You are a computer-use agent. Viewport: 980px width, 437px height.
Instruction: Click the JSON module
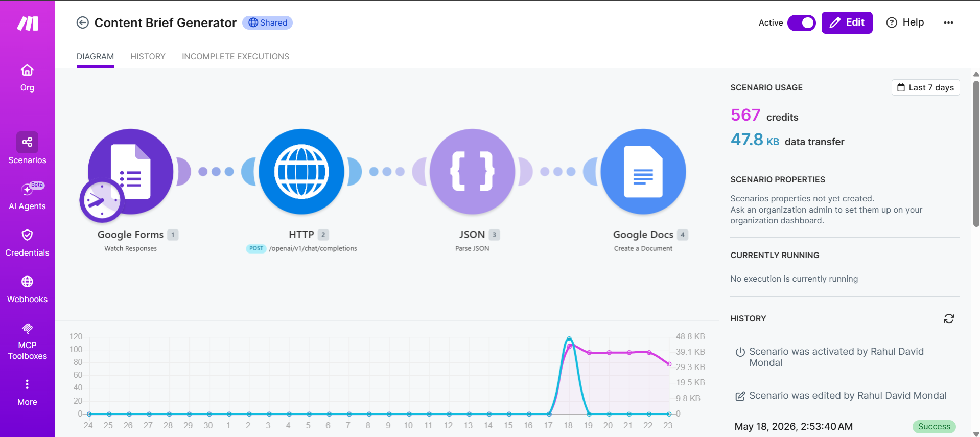[x=472, y=172]
